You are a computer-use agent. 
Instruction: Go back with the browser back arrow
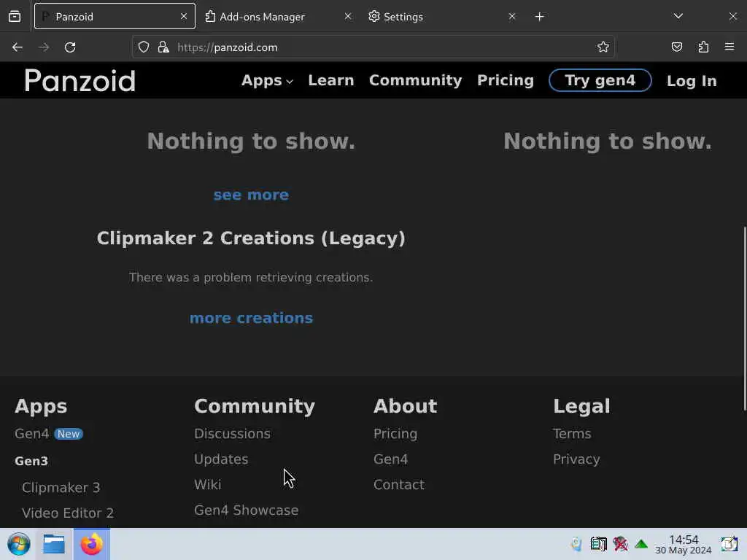coord(18,47)
